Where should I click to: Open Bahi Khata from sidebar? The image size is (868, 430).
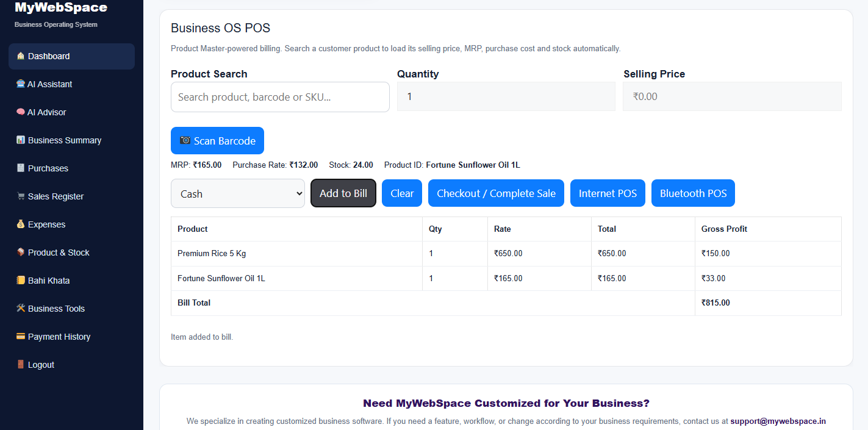tap(71, 281)
